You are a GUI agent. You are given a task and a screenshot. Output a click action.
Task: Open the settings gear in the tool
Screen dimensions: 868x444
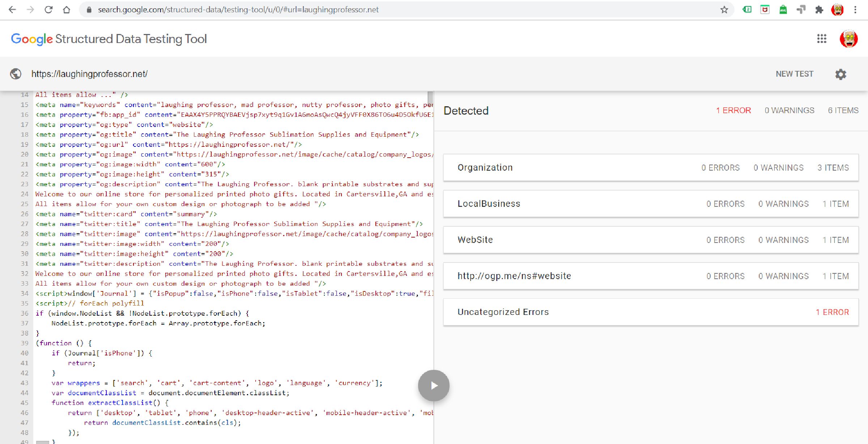point(841,74)
